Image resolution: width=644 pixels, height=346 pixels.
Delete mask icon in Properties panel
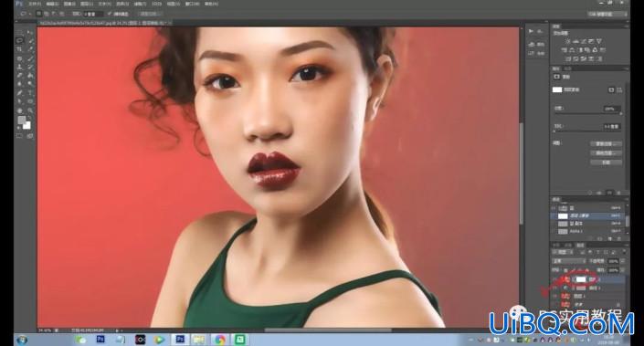pyautogui.click(x=618, y=192)
